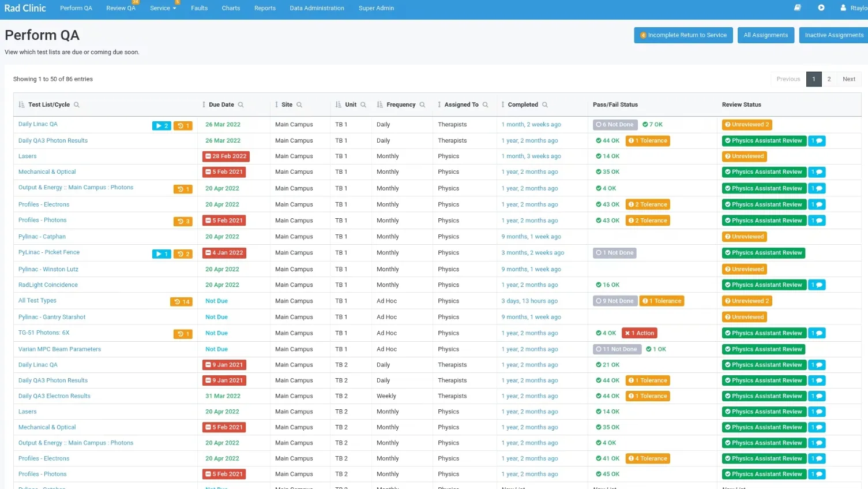Click the Next pagination button
Screen dimensions: 868x489
pyautogui.click(x=849, y=79)
